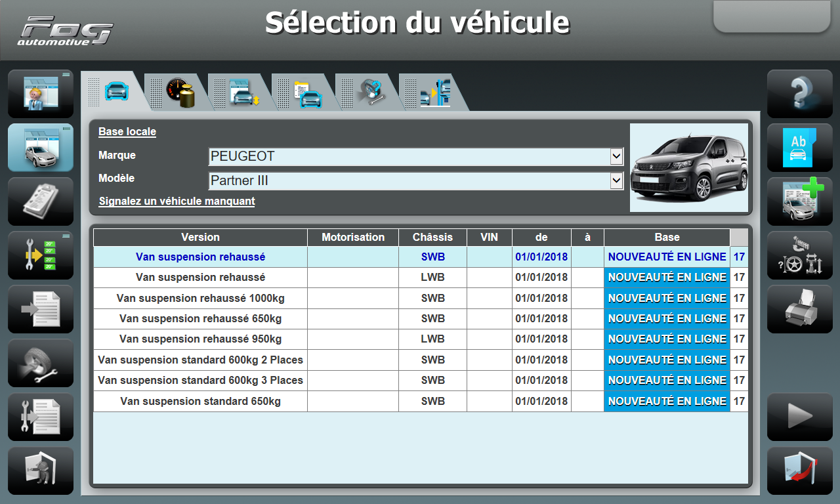
Task: Open the wheel and chassis measurement icon
Action: click(x=799, y=255)
